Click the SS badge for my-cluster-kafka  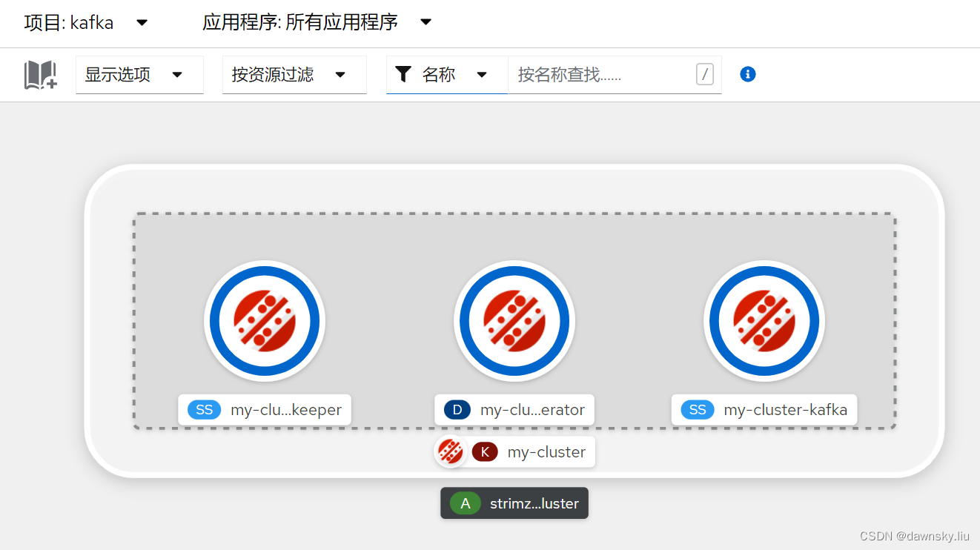click(x=698, y=410)
